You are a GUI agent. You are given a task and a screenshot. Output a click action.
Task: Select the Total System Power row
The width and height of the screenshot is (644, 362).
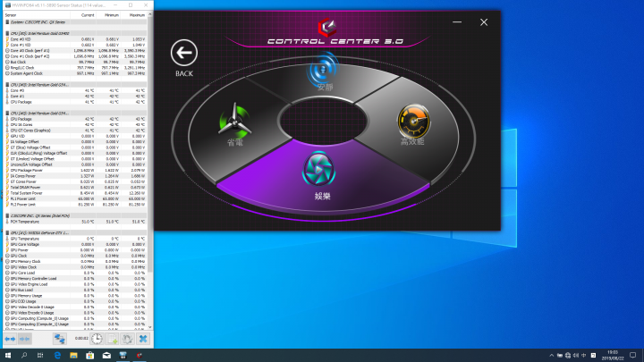point(75,193)
